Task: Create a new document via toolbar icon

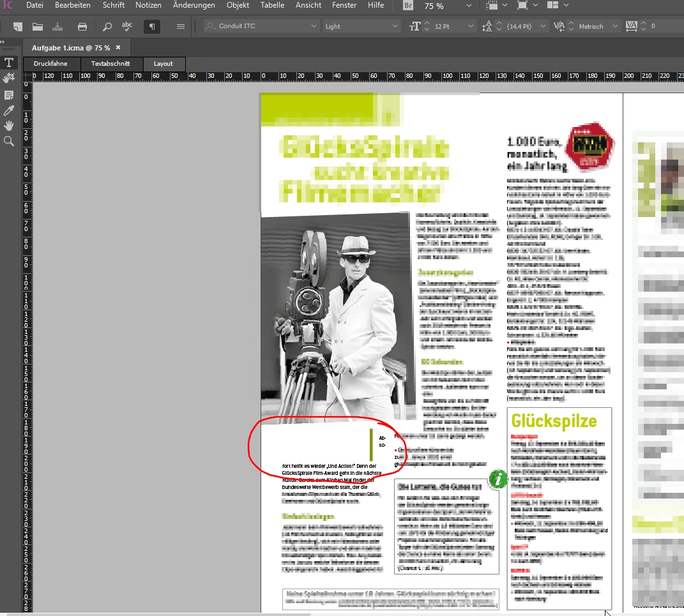Action: [17, 27]
